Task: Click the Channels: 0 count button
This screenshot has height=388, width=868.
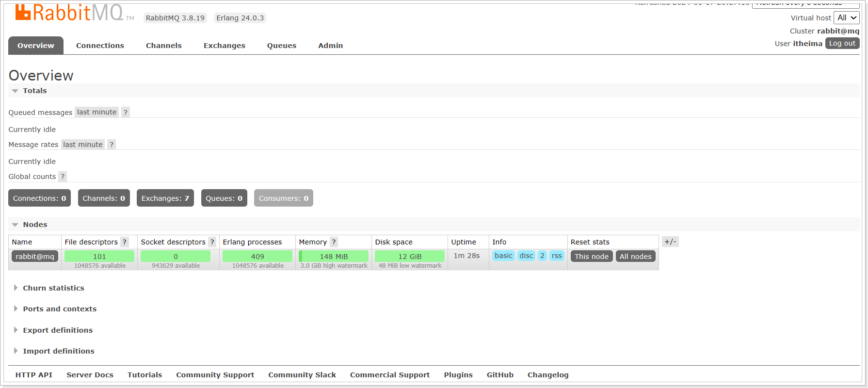Action: pos(104,198)
